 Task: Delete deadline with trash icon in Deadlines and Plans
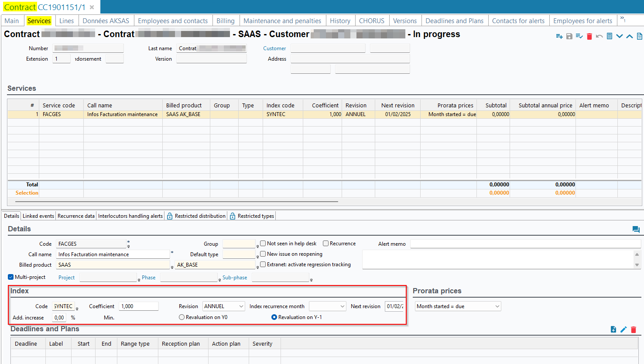[x=634, y=330]
